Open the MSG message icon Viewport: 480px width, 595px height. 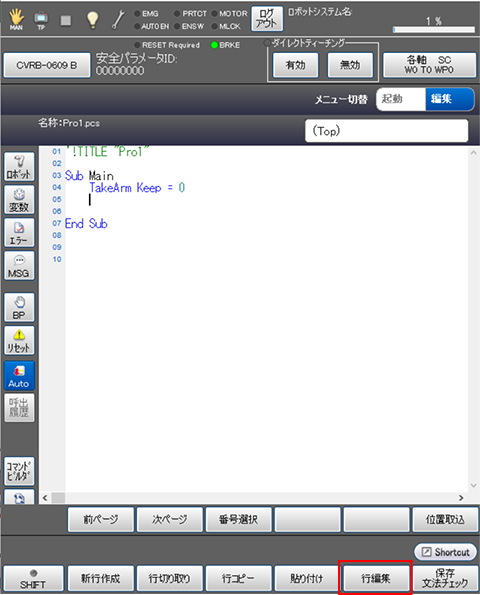click(x=19, y=266)
